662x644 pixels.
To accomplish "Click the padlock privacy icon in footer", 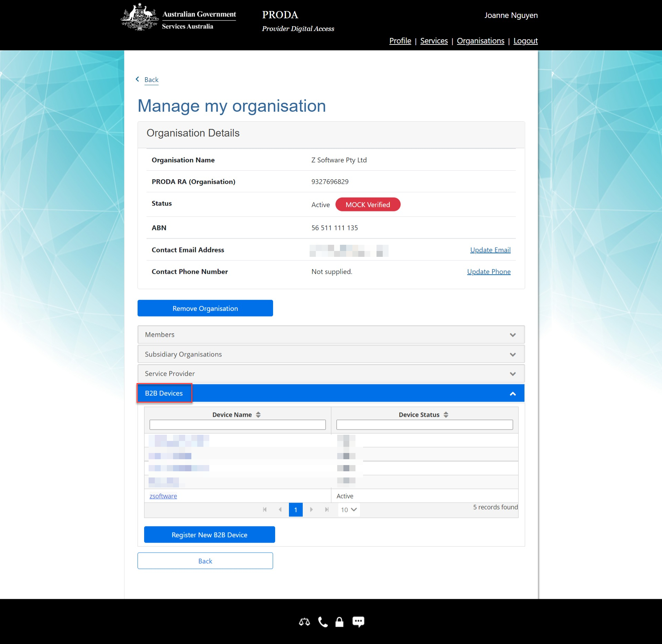I will coord(340,622).
